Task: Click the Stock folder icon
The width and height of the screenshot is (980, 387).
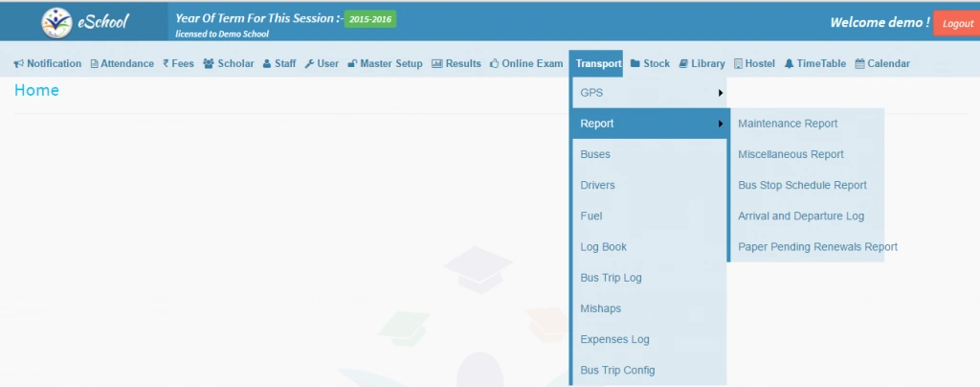Action: (635, 64)
